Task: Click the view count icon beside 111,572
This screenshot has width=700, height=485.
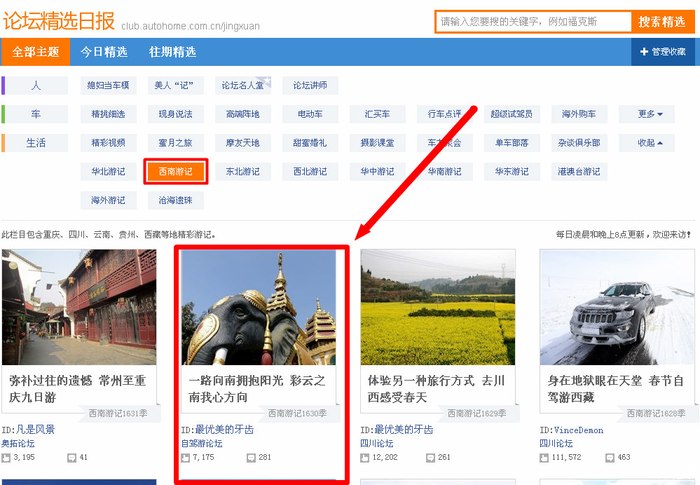Action: pos(544,457)
